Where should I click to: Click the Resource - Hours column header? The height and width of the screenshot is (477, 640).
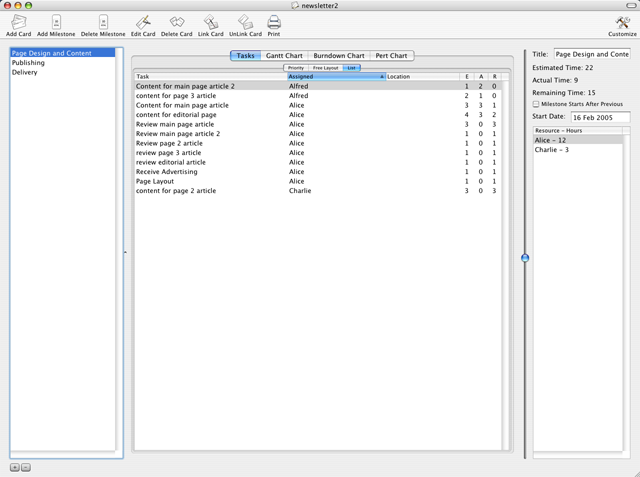point(577,131)
